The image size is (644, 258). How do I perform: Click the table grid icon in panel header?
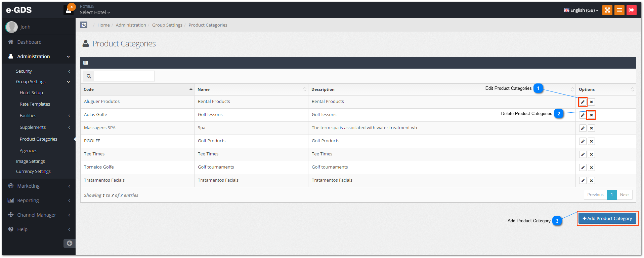pos(86,63)
